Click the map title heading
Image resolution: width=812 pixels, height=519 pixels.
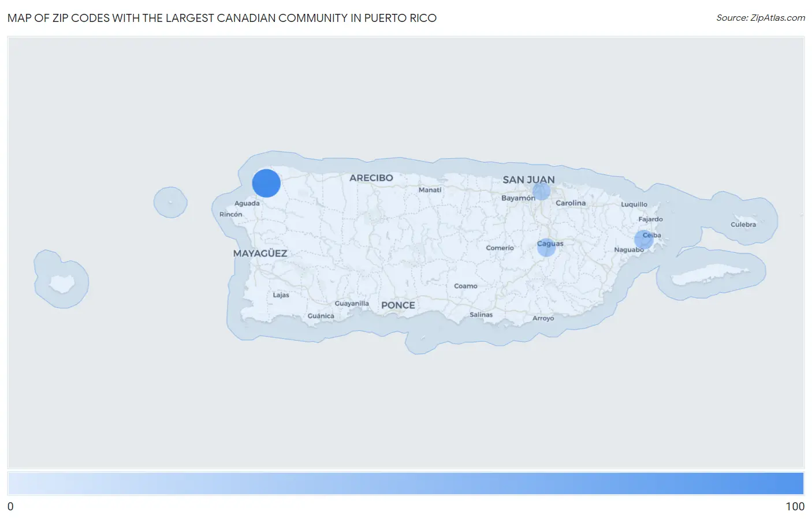coord(222,18)
